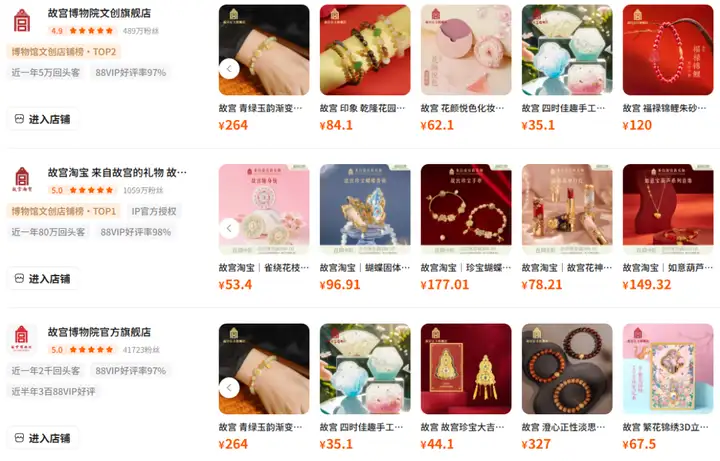Open the 福禄锦鲤朱砂 bracelet priced ¥120
Screen dimensions: 720x461
pyautogui.click(x=668, y=50)
